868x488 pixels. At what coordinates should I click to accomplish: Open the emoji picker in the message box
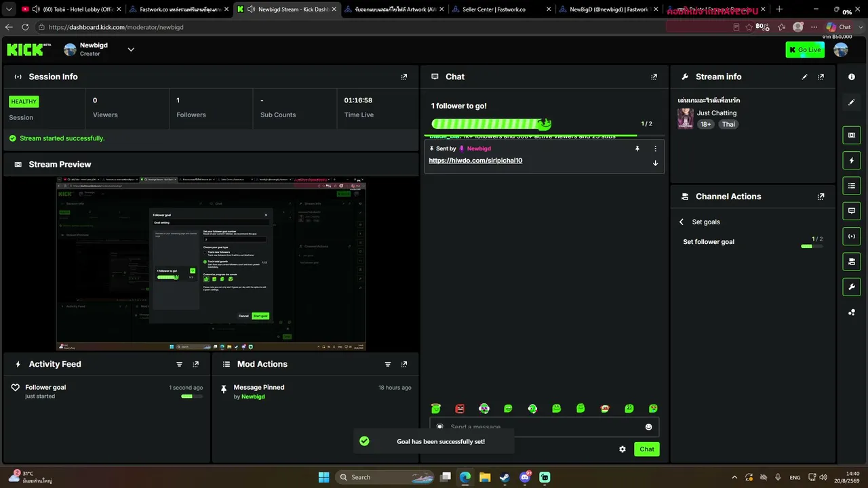648,427
